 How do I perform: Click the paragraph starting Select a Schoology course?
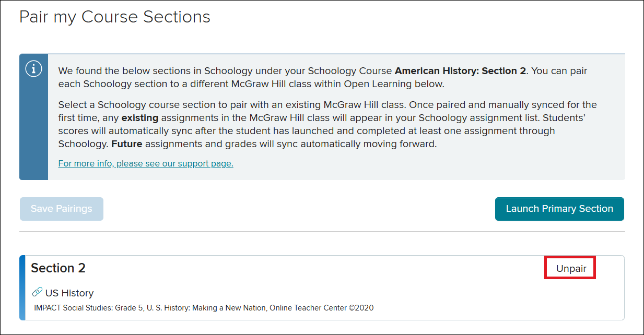[327, 124]
